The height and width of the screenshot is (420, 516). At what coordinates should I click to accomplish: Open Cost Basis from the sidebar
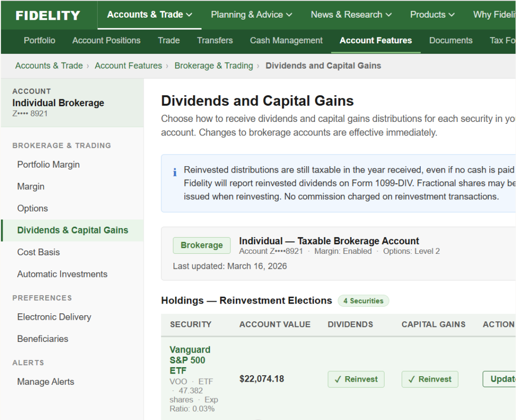(x=38, y=252)
